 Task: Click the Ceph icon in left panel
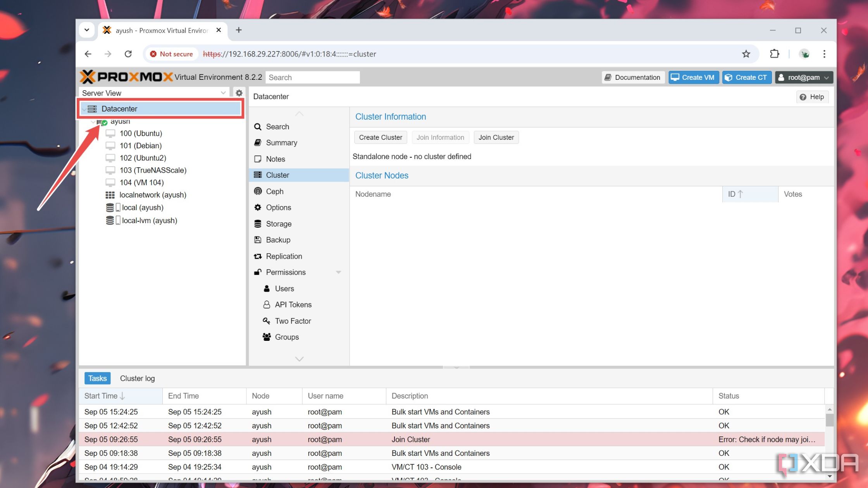tap(258, 191)
